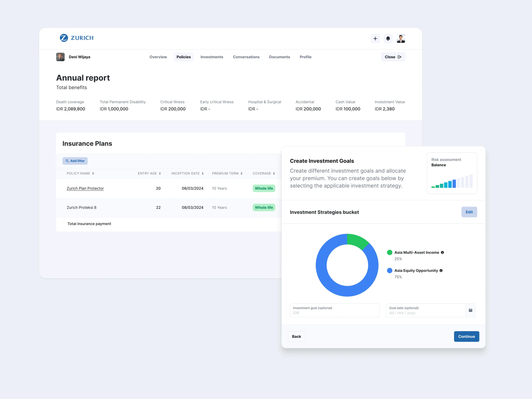Click info icon next to Asia Multi-Asset Income

[442, 252]
